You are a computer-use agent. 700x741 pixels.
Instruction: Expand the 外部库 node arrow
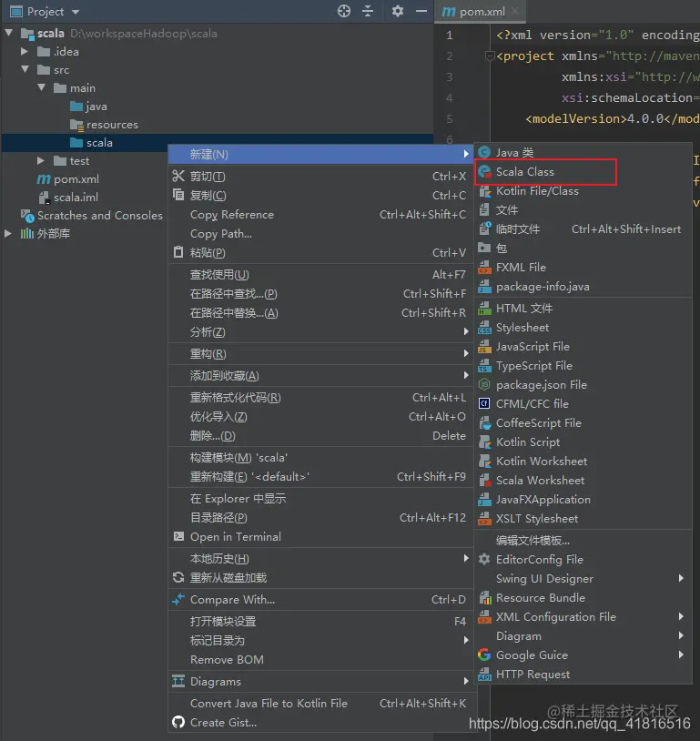point(7,233)
